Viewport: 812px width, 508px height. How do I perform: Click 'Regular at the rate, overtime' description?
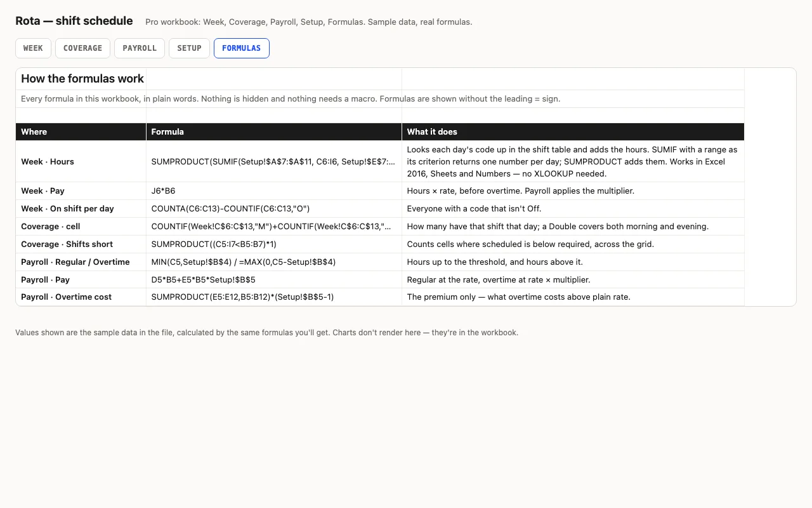pyautogui.click(x=573, y=279)
